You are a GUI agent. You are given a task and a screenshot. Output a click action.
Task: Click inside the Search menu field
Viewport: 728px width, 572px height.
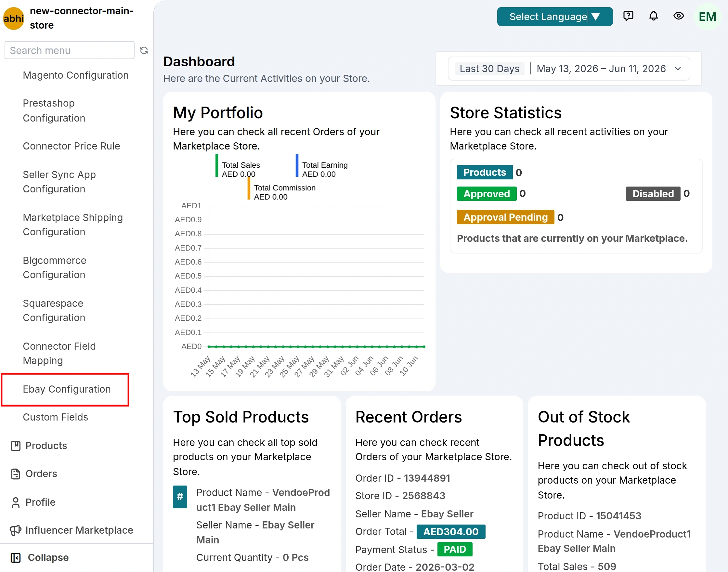pos(69,50)
